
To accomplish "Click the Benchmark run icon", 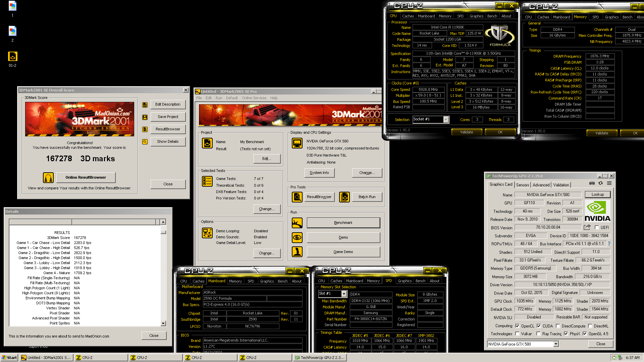I will click(297, 223).
